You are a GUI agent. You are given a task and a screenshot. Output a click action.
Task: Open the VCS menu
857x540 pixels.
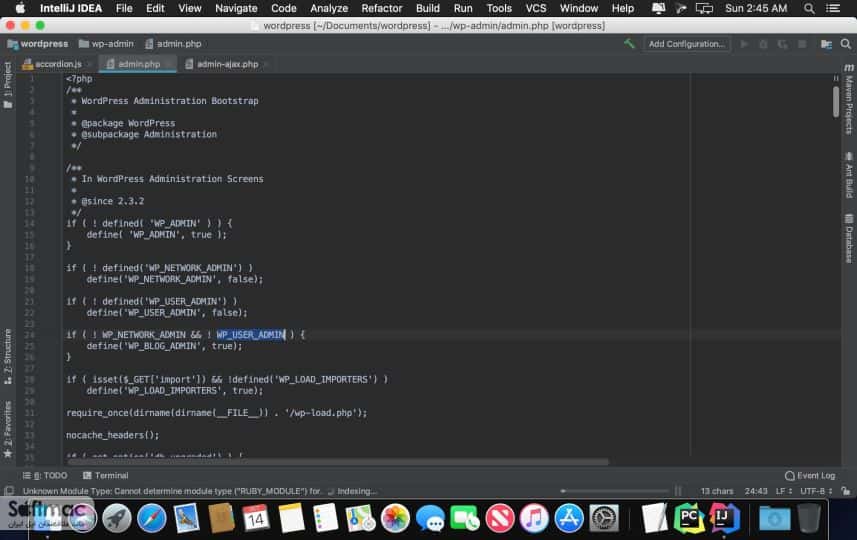point(536,8)
